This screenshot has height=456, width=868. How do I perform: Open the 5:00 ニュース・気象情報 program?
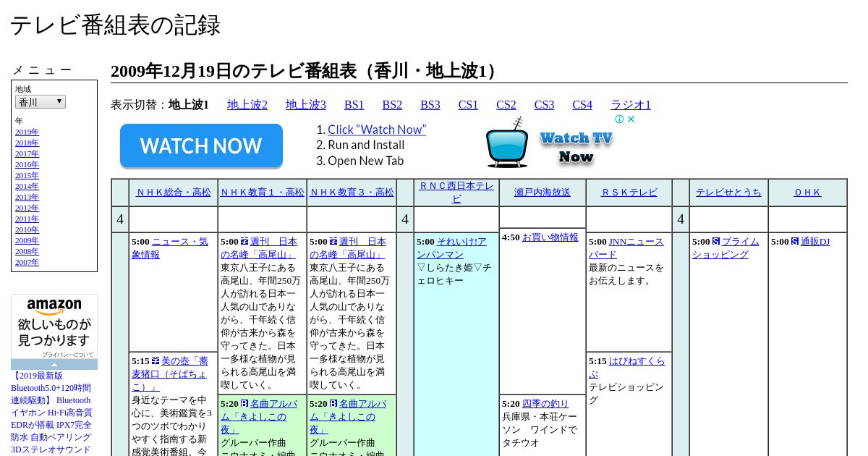(169, 248)
